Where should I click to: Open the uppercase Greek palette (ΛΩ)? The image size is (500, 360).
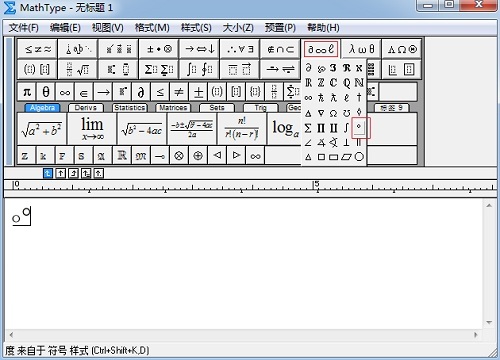tap(402, 49)
